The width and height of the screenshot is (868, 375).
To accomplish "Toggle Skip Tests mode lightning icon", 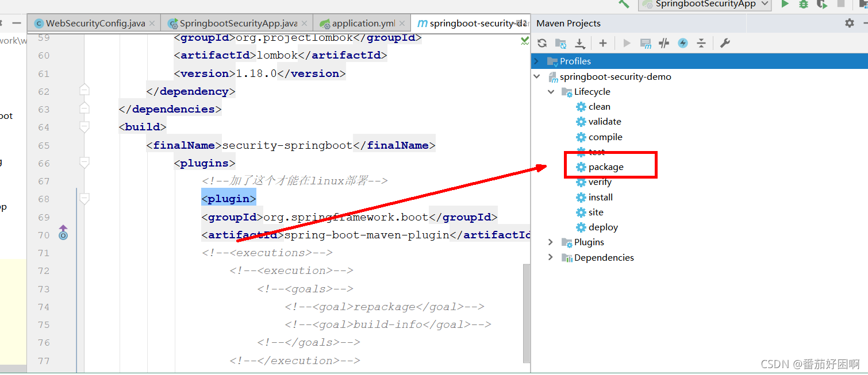I will click(683, 43).
